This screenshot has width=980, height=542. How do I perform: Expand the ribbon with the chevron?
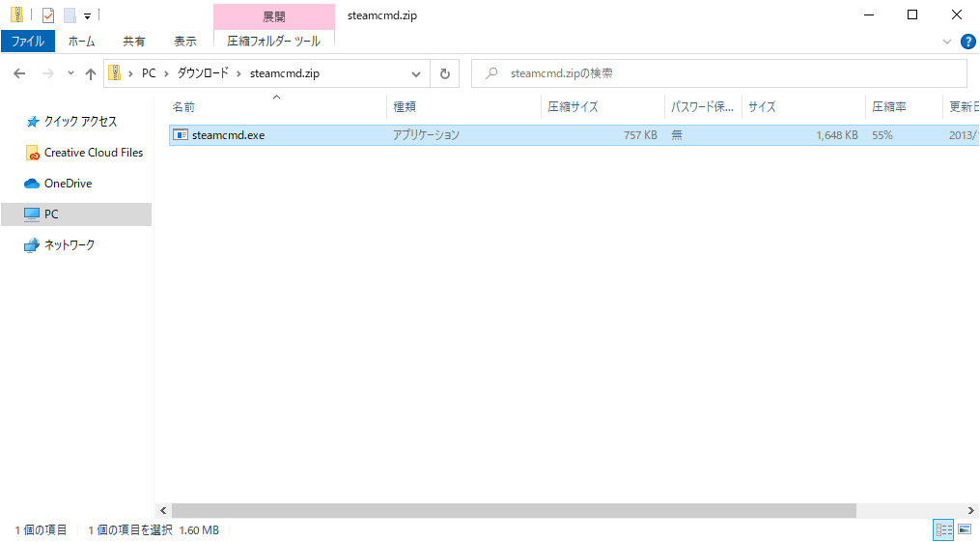[x=946, y=42]
